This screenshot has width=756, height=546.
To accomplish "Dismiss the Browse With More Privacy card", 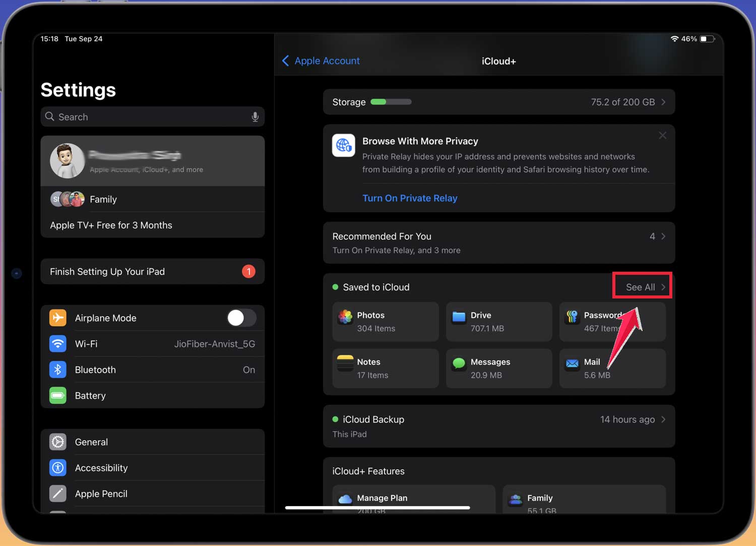I will 662,136.
